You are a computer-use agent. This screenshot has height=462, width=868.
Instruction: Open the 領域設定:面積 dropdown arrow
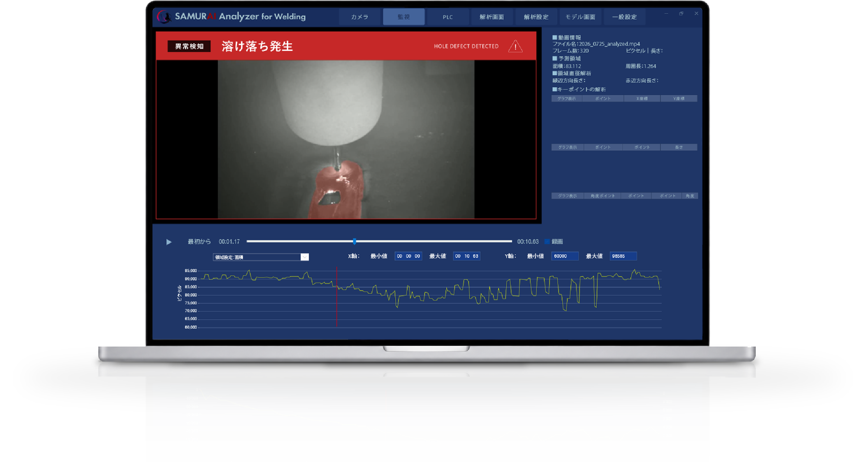tap(305, 257)
